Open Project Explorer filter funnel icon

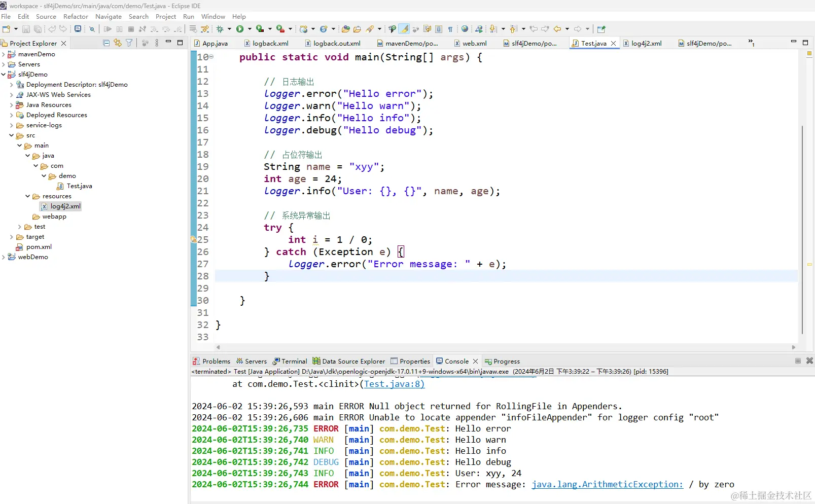(129, 43)
